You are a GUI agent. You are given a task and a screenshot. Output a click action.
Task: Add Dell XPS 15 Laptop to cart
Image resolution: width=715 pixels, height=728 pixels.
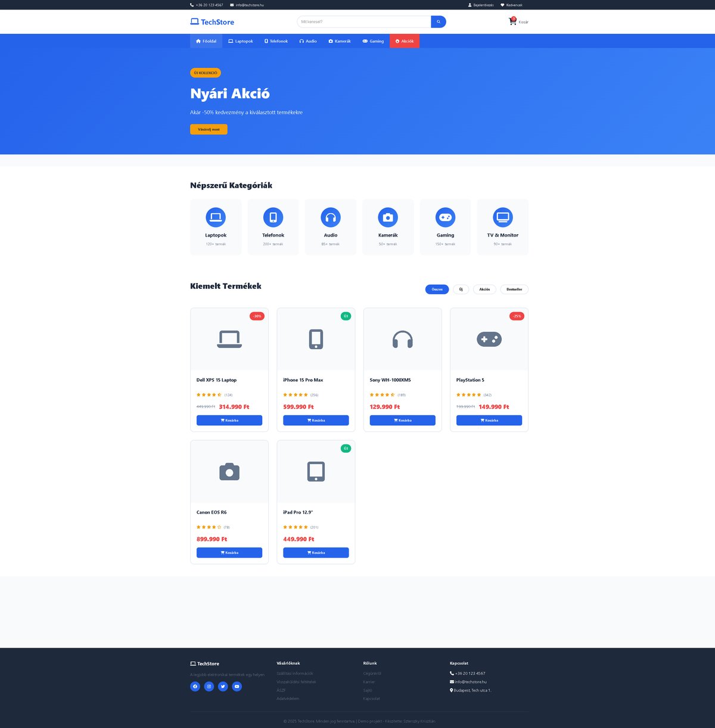click(229, 420)
